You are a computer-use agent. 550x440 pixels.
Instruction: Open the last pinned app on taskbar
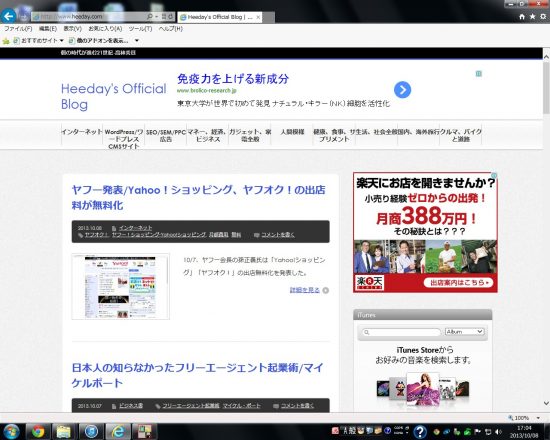[x=144, y=431]
